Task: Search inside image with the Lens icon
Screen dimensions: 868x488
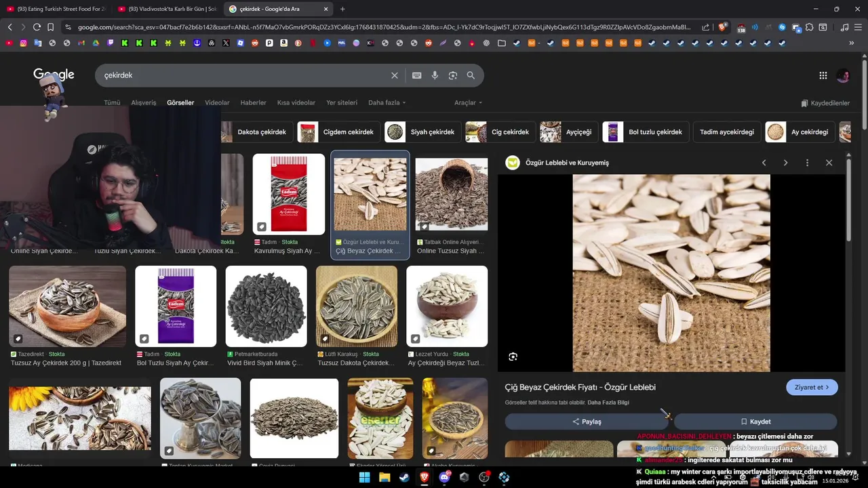Action: (x=513, y=357)
